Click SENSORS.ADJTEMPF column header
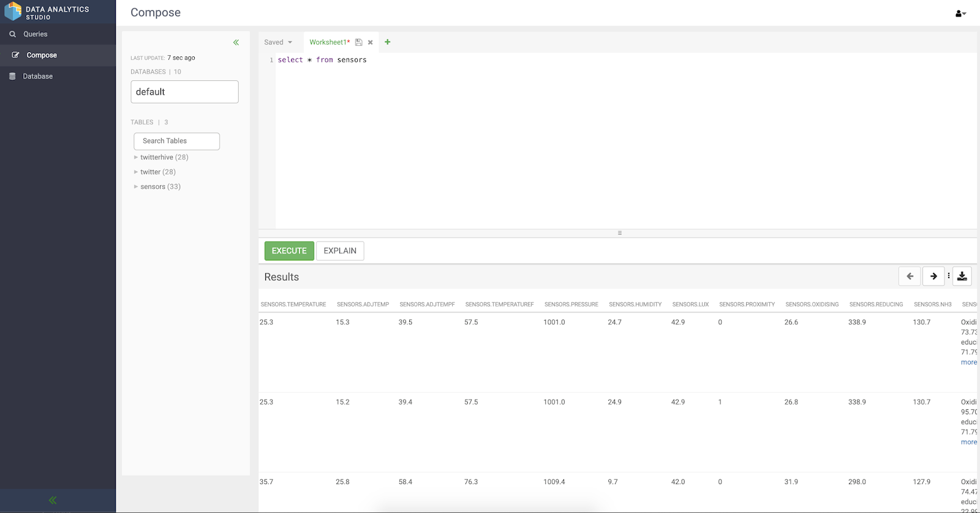 pyautogui.click(x=427, y=305)
